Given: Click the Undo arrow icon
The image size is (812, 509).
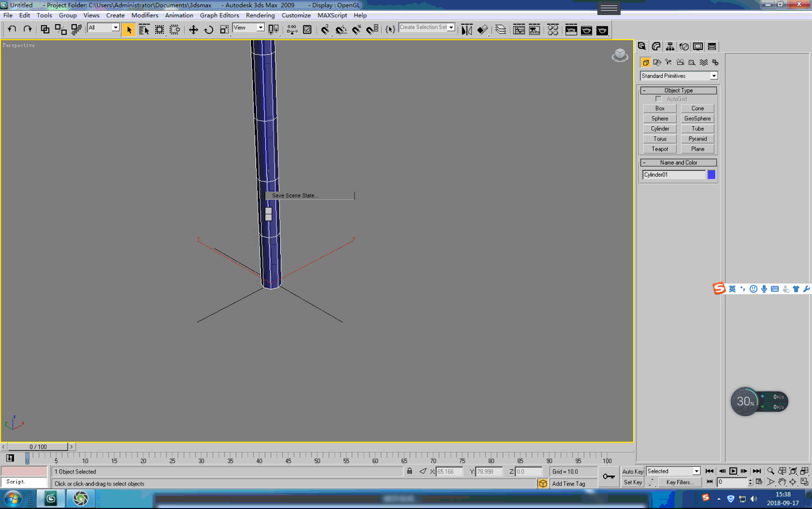Looking at the screenshot, I should 12,30.
